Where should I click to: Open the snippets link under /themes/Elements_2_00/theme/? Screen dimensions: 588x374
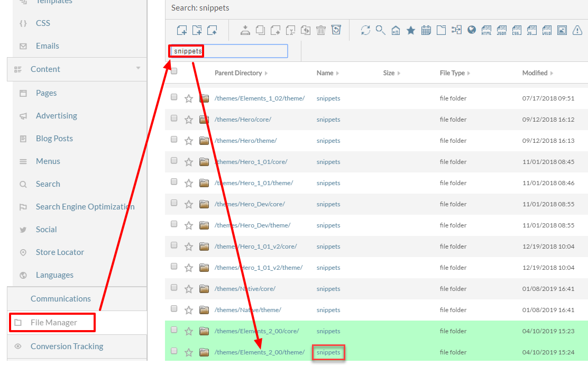(x=328, y=352)
